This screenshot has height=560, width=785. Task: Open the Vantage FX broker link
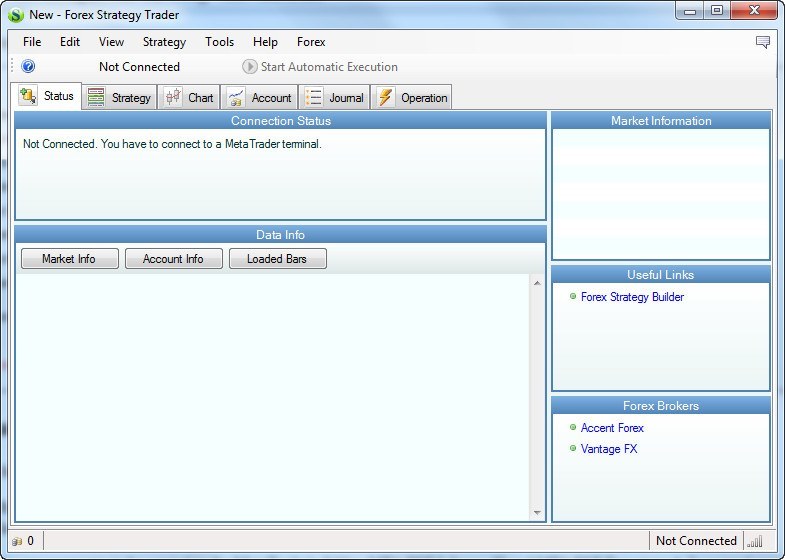pyautogui.click(x=609, y=449)
